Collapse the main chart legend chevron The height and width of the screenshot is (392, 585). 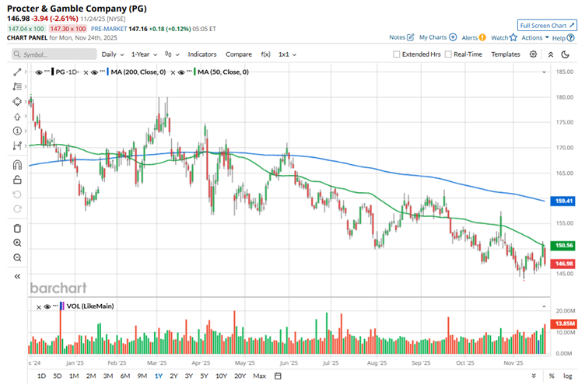click(544, 72)
